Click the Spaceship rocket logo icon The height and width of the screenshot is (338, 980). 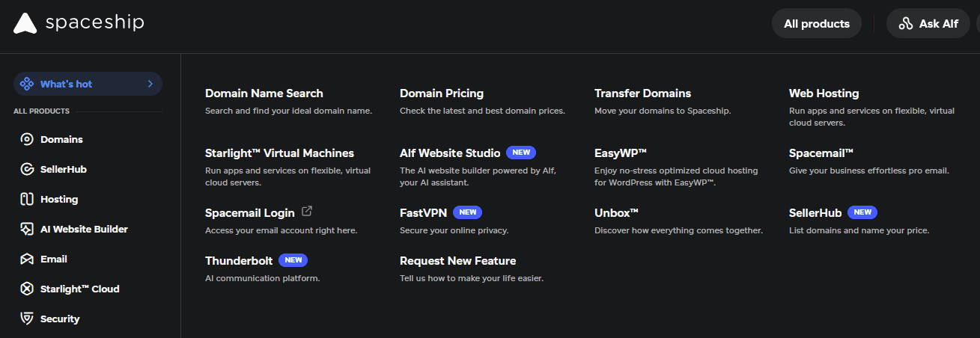25,23
